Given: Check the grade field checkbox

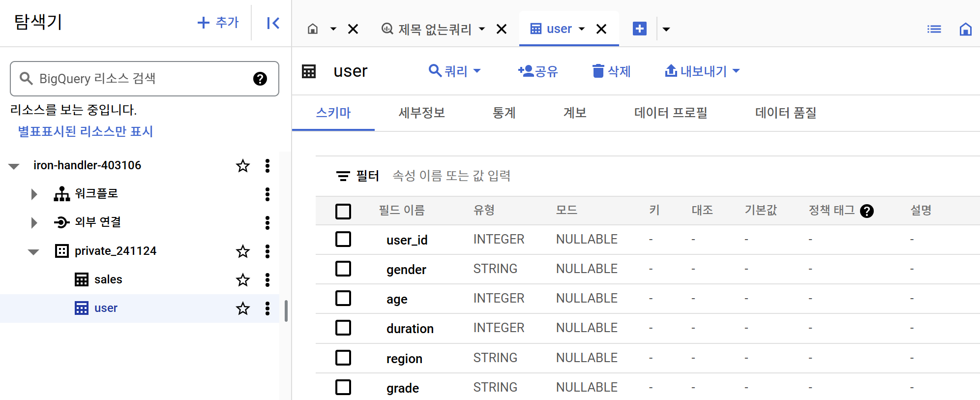Looking at the screenshot, I should (343, 387).
